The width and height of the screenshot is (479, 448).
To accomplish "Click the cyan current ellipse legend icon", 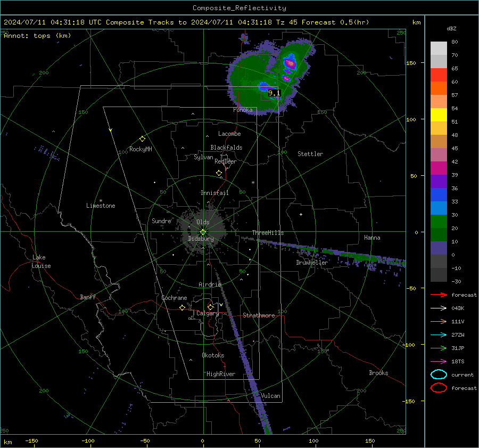I will (439, 374).
